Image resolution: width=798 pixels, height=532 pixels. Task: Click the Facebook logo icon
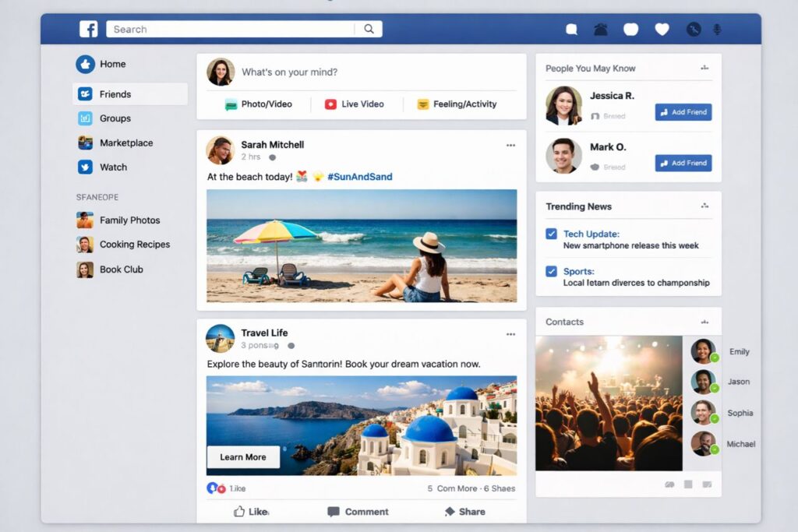coord(89,29)
